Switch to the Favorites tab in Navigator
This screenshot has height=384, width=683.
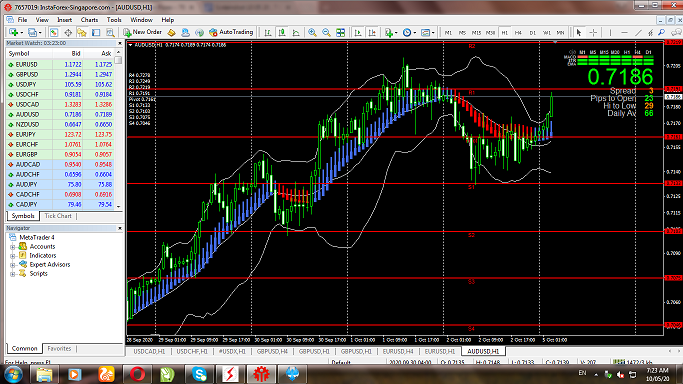[59, 348]
